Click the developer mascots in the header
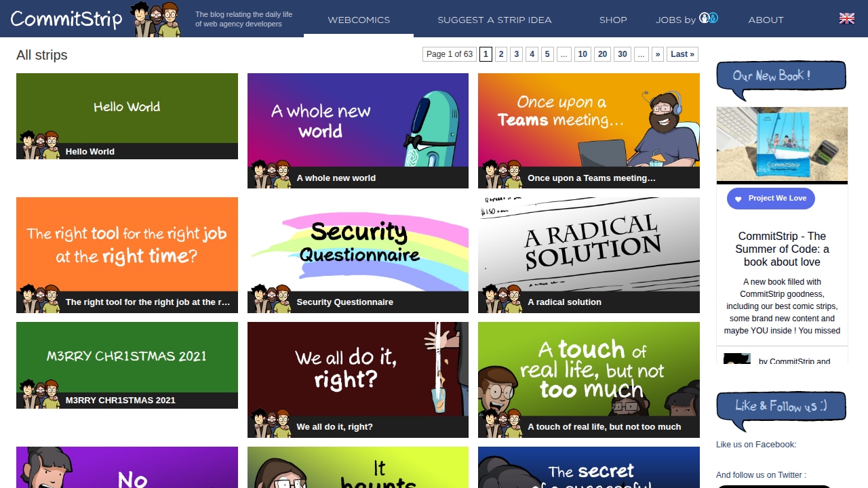Image resolution: width=868 pixels, height=488 pixels. click(156, 19)
